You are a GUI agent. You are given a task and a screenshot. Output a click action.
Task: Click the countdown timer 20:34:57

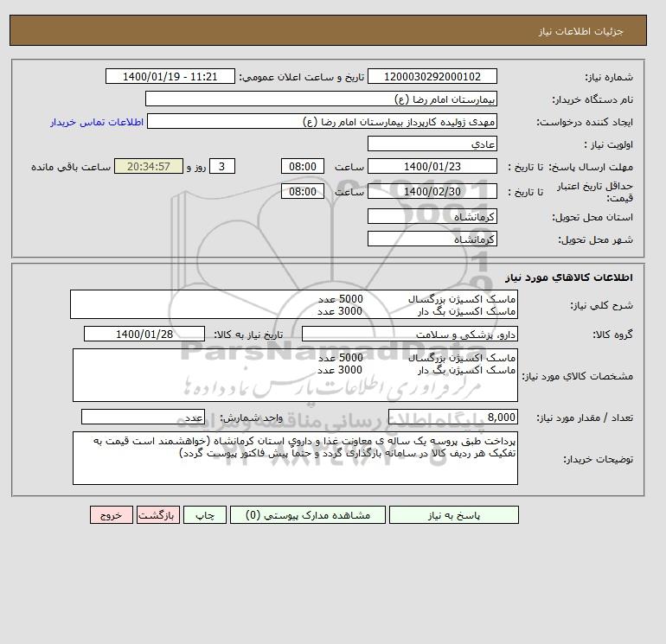(149, 167)
